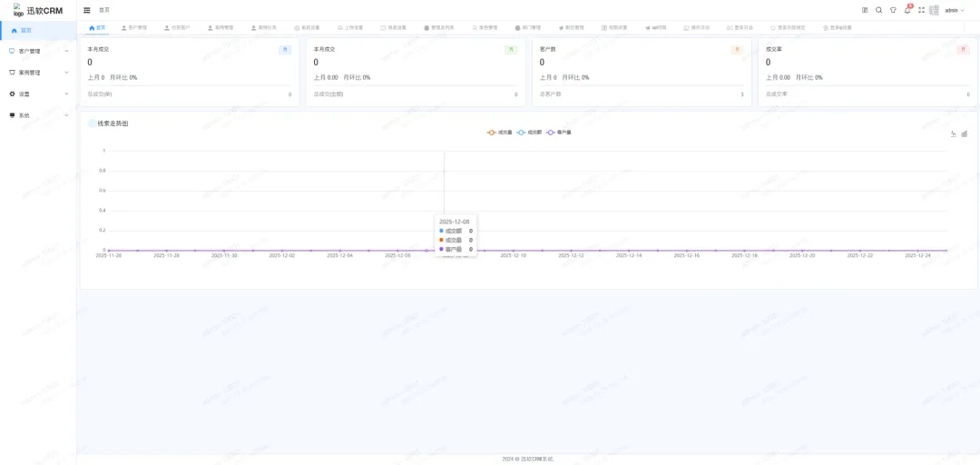980x465 pixels.
Task: Click the 首页 breadcrumb in header
Action: [104, 10]
